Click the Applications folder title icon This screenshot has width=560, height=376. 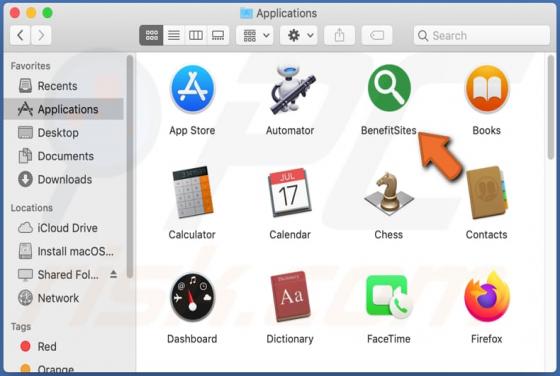[x=246, y=13]
